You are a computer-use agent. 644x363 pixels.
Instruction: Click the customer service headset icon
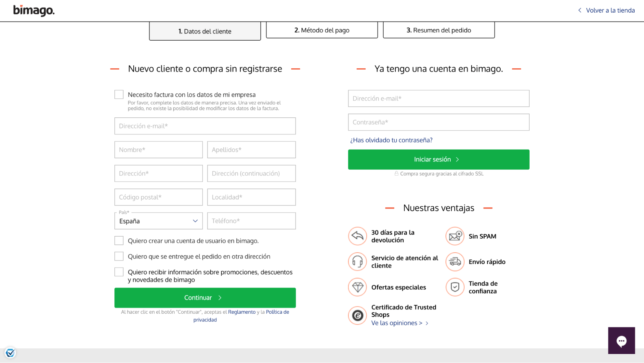357,261
